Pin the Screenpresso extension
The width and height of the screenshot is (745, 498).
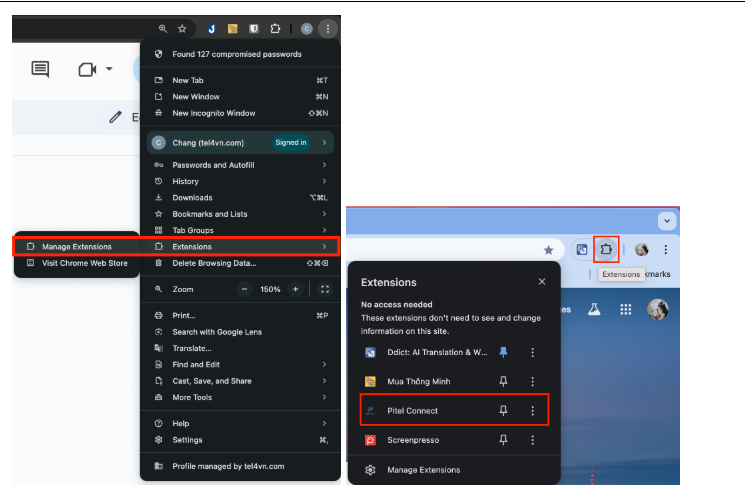pyautogui.click(x=503, y=440)
